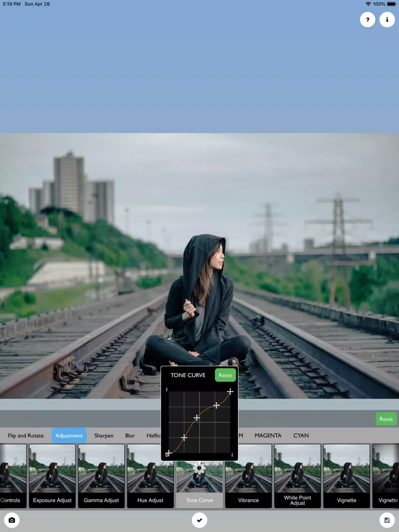The height and width of the screenshot is (532, 399).
Task: Click the TONE CURVE popup title
Action: point(188,375)
